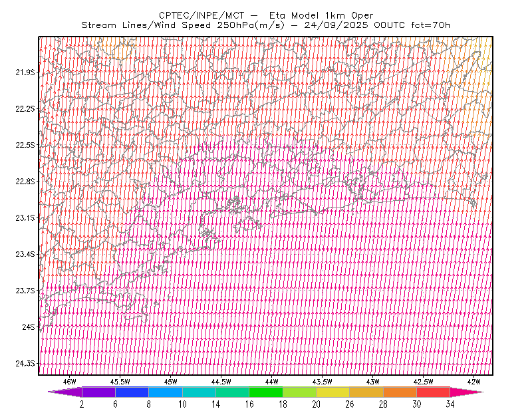Image resolution: width=532 pixels, height=411 pixels.
Task: Click the red legend swatch between 30 and 34
Action: point(434,392)
